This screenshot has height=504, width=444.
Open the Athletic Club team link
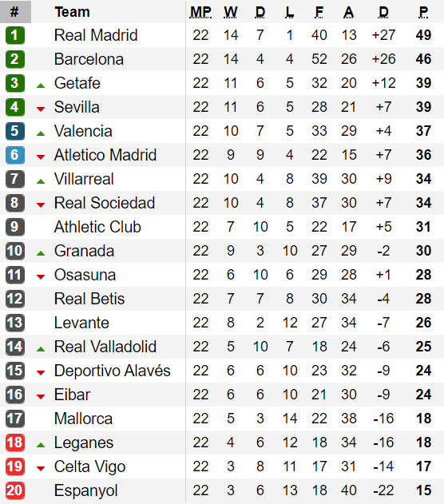pos(97,227)
